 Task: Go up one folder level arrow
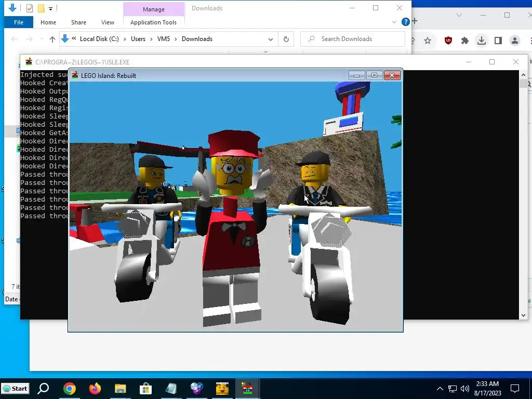pos(52,39)
